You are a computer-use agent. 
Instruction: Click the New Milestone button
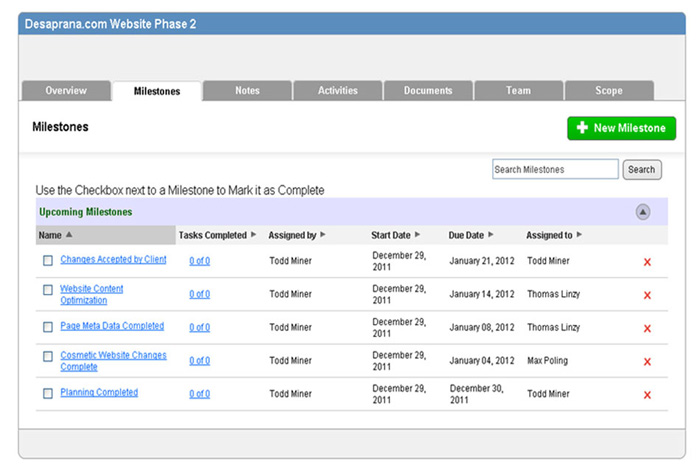(x=621, y=128)
